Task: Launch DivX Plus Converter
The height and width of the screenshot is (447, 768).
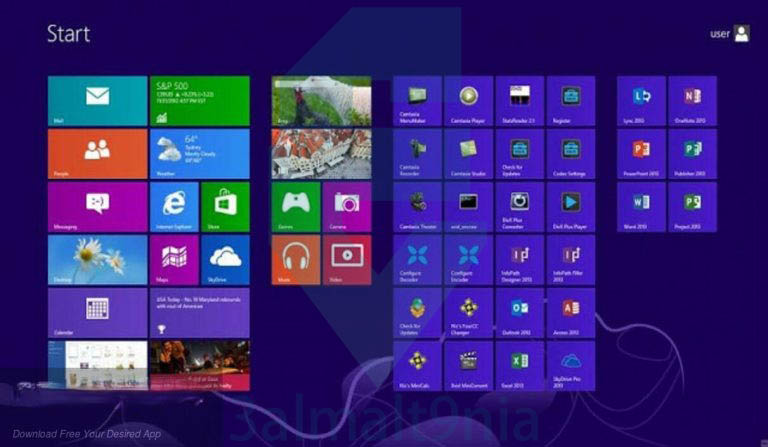Action: pyautogui.click(x=520, y=207)
